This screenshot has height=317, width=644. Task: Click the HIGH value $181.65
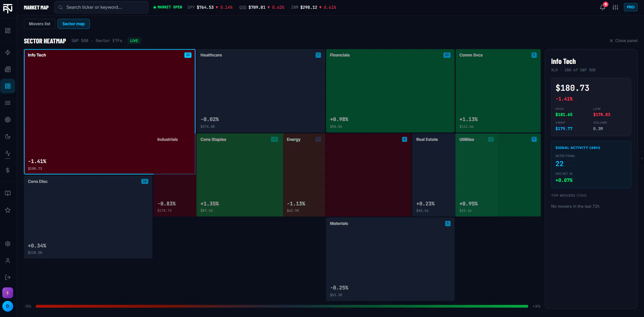coord(564,115)
